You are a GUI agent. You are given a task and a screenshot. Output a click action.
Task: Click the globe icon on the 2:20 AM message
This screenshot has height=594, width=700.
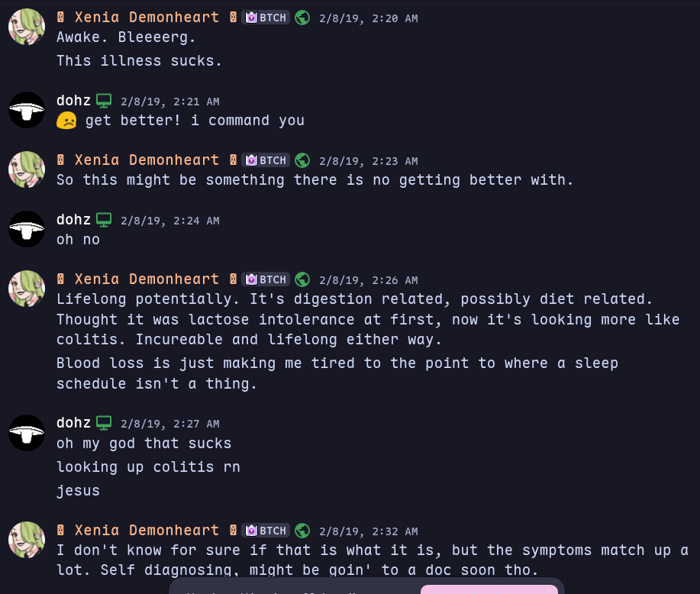[x=302, y=18]
